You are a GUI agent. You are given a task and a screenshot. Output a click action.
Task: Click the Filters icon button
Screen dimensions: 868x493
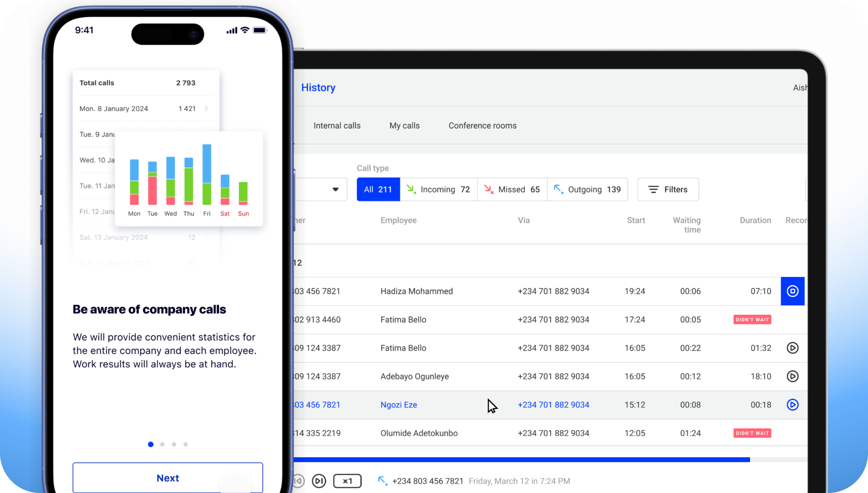(654, 189)
